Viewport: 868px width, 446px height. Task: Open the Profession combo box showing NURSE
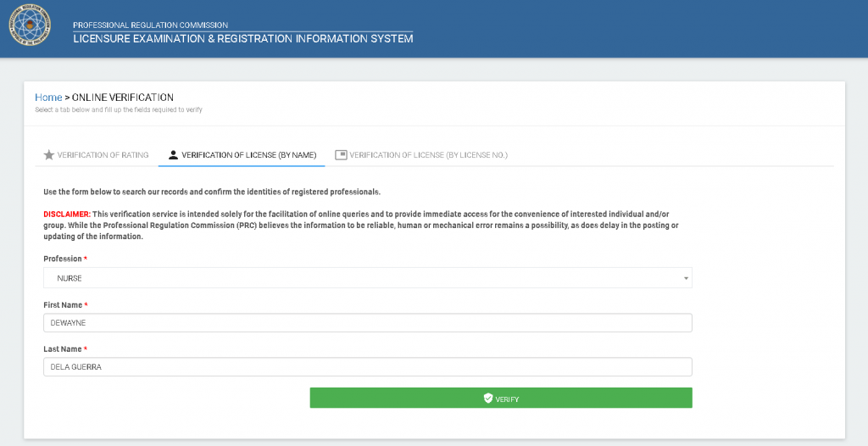click(x=368, y=278)
